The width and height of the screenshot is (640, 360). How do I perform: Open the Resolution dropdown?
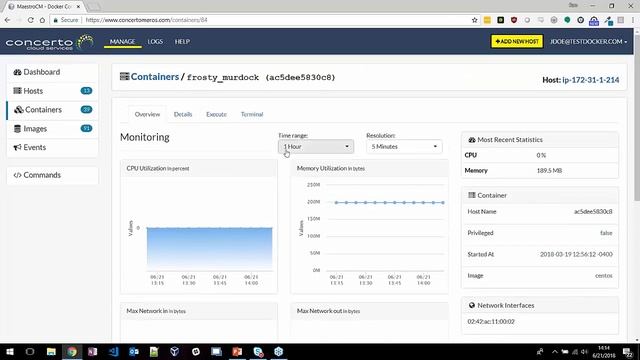click(x=404, y=147)
